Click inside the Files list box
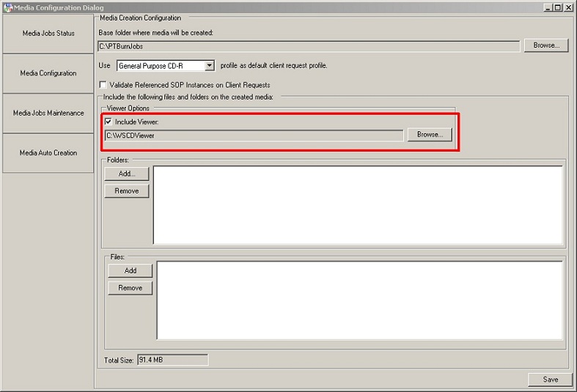 pyautogui.click(x=359, y=300)
